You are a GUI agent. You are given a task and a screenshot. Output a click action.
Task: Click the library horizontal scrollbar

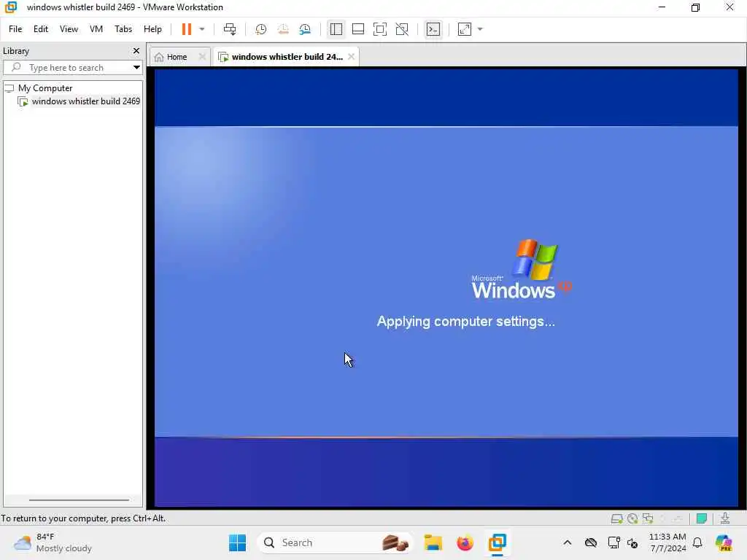79,500
